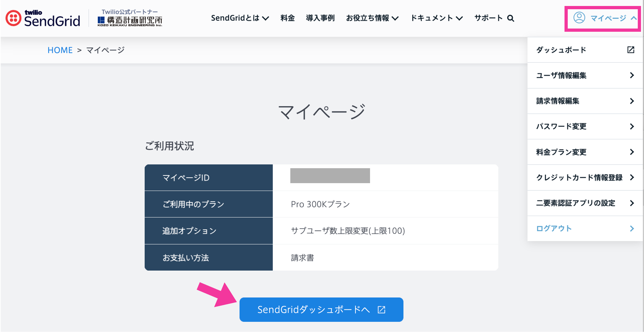Select パスワード変更 in the dropdown menu

coord(585,126)
